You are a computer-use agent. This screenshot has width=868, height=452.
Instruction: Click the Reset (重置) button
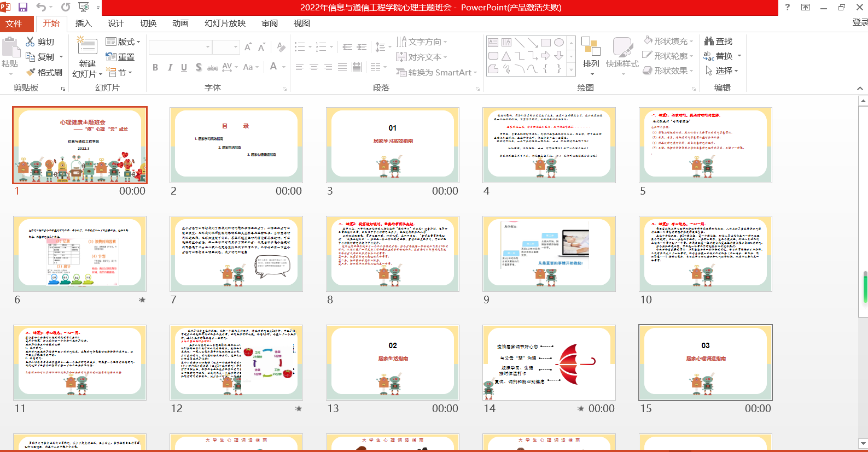(120, 57)
